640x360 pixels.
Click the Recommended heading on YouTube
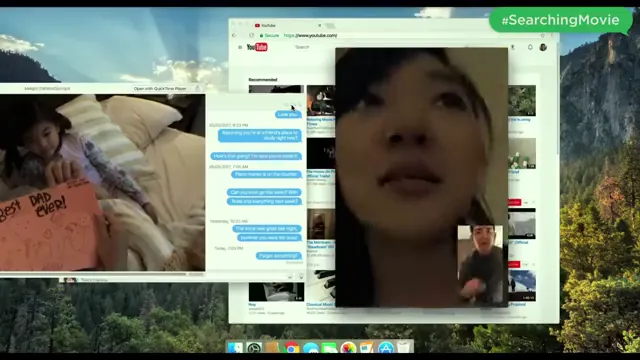263,80
